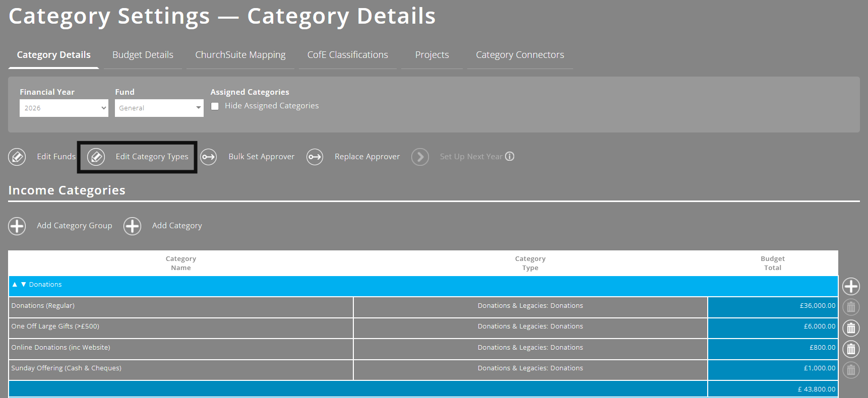Viewport: 868px width, 398px height.
Task: Click the Edit Funds label
Action: (x=56, y=157)
